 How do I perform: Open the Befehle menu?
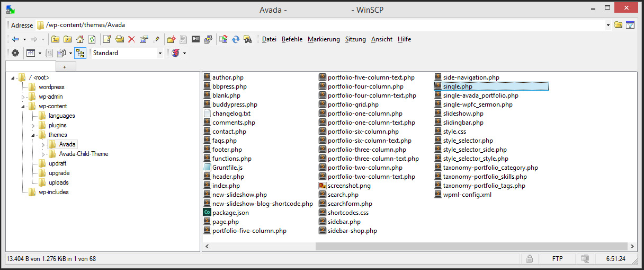(292, 39)
